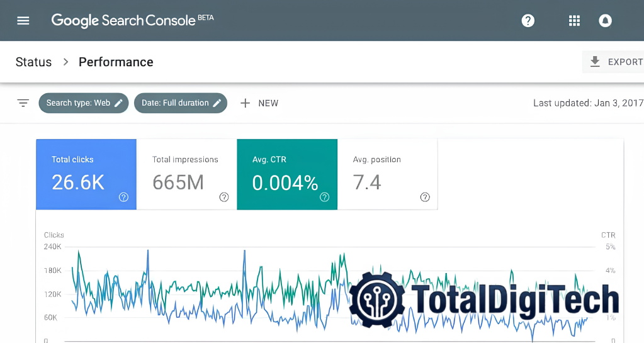This screenshot has width=644, height=343.
Task: Open help tooltip on Avg. CTR card
Action: point(324,197)
